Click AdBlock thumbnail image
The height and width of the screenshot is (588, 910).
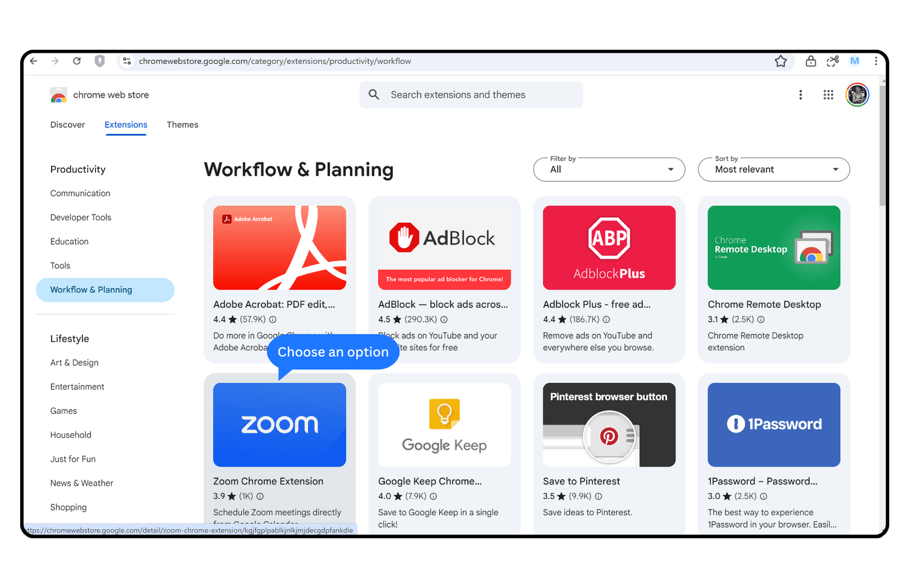pyautogui.click(x=444, y=248)
